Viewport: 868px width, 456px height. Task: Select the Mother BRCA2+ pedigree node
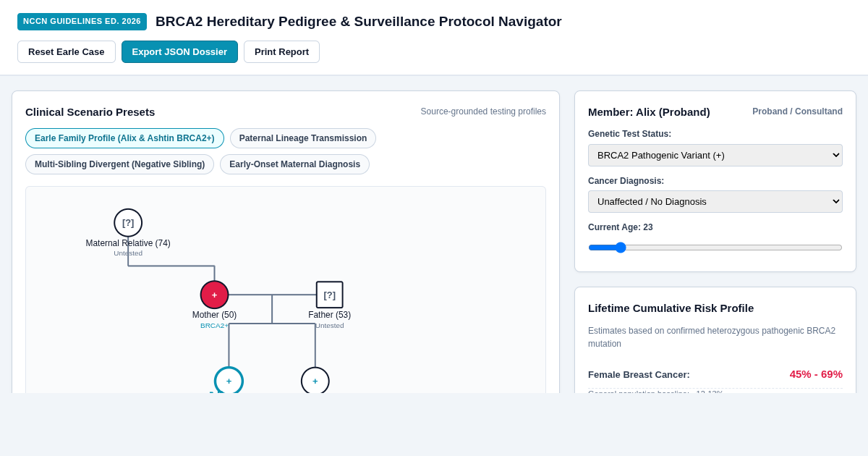[x=214, y=295]
